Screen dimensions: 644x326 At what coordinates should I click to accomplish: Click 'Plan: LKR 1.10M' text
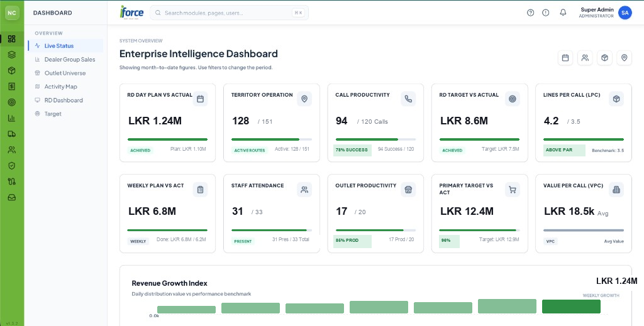tap(188, 148)
